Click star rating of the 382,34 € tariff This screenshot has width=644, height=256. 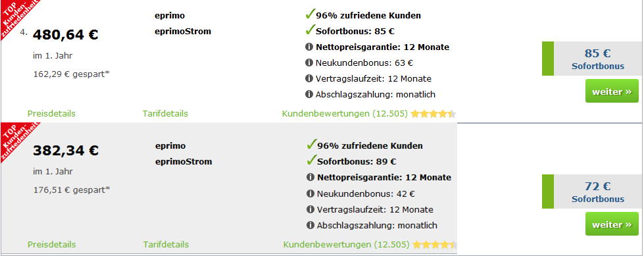pos(435,245)
